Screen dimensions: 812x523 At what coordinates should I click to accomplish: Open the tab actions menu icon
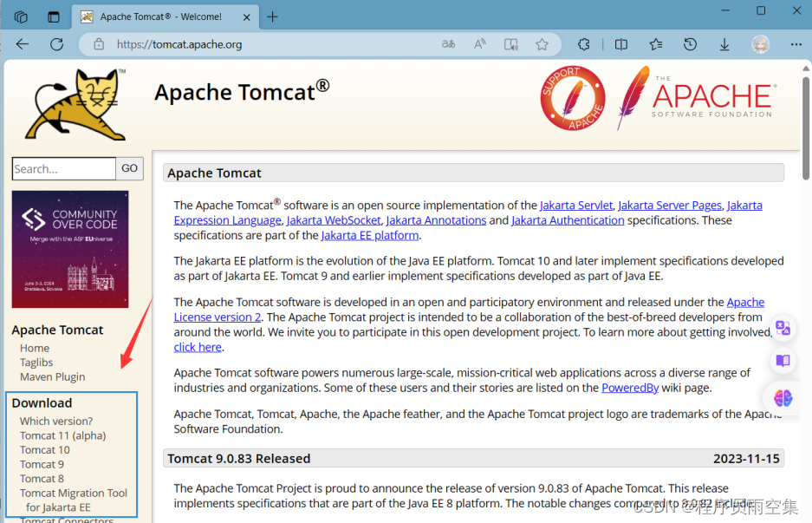tap(54, 17)
